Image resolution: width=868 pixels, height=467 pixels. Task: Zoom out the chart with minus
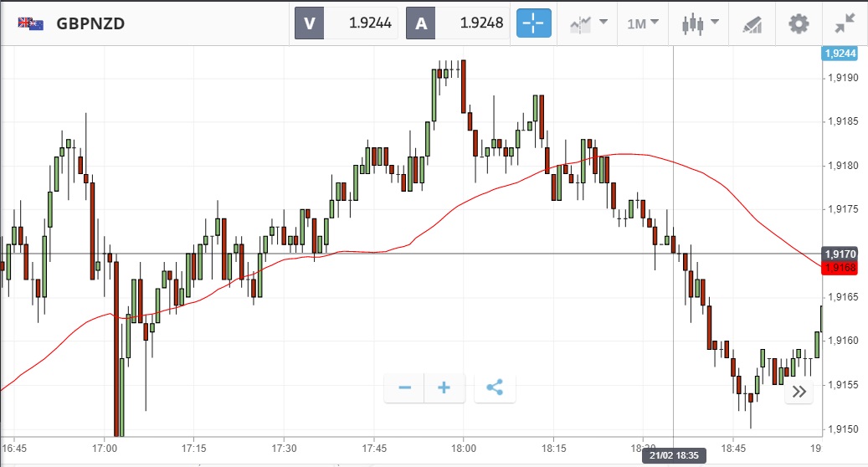pos(405,388)
